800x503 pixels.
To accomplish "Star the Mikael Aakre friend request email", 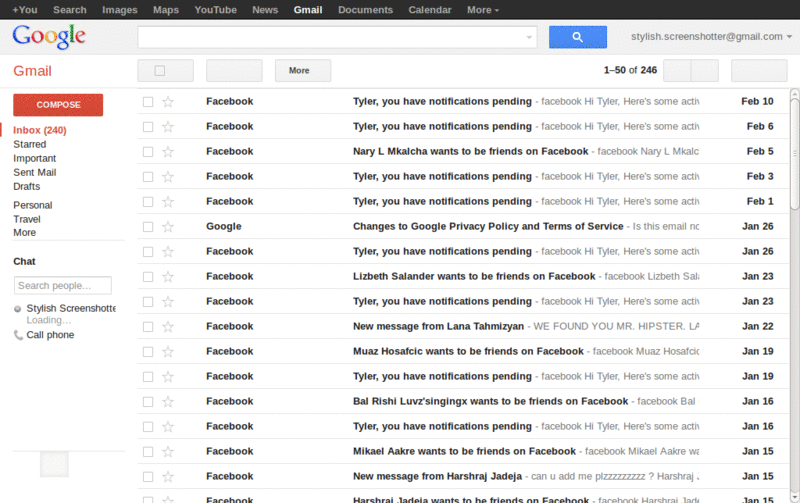I will pyautogui.click(x=168, y=451).
